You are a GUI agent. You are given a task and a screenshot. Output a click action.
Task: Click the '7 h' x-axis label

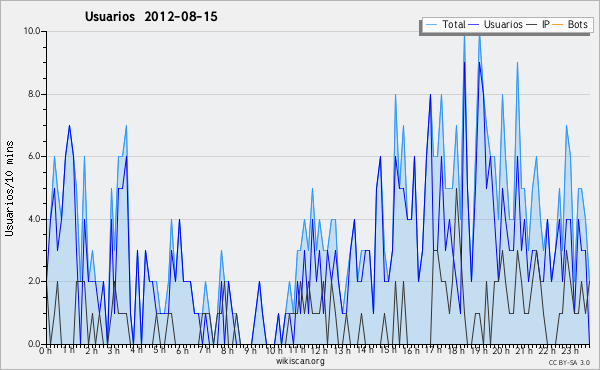coord(204,350)
